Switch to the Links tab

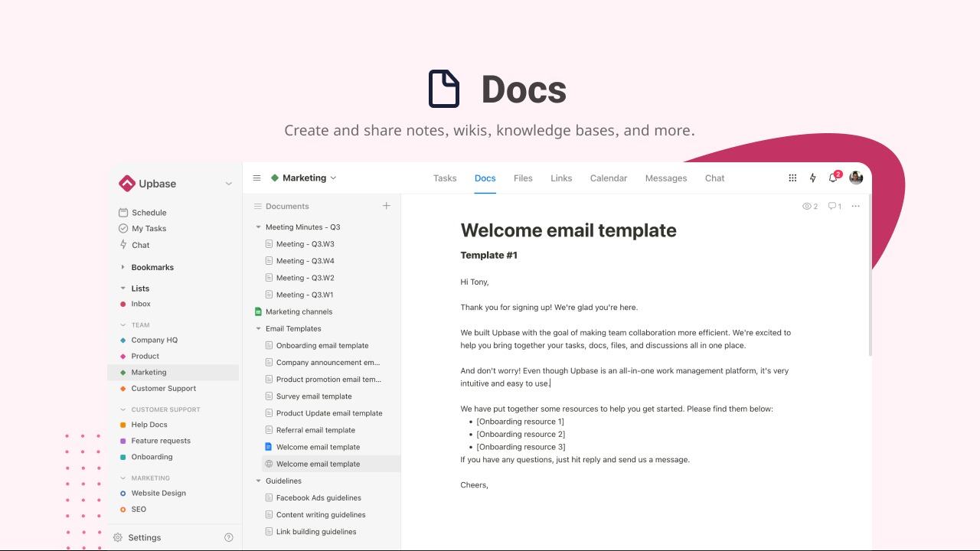(x=561, y=178)
